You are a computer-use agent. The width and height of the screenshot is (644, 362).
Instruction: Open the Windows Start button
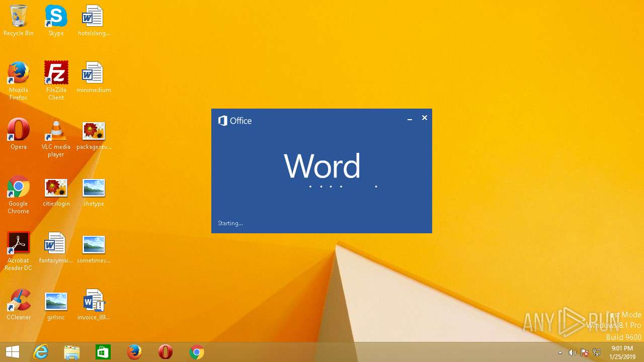pos(13,352)
